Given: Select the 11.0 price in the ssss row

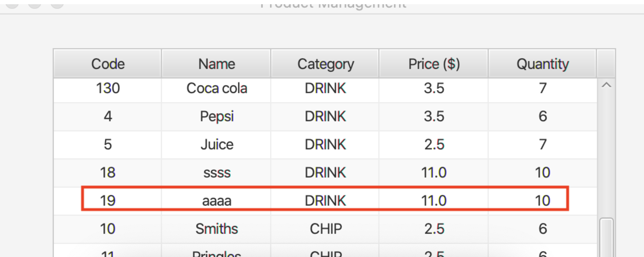Looking at the screenshot, I should [x=434, y=173].
